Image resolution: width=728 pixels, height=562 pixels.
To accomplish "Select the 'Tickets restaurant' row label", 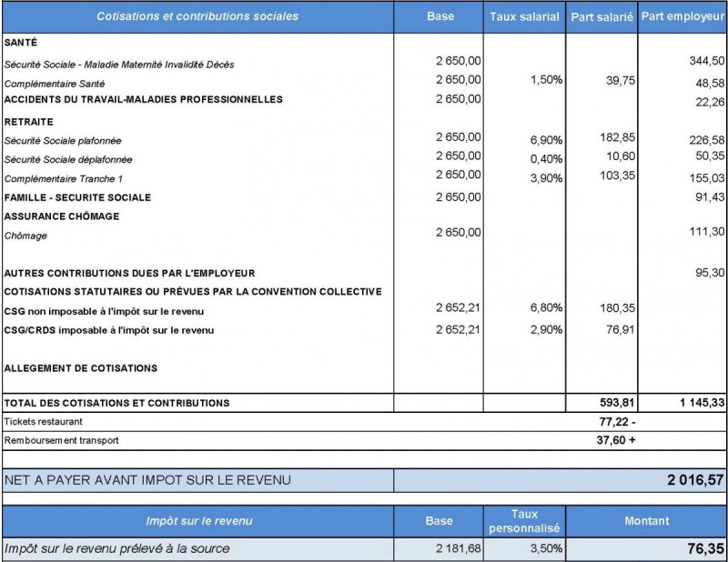I will (43, 422).
